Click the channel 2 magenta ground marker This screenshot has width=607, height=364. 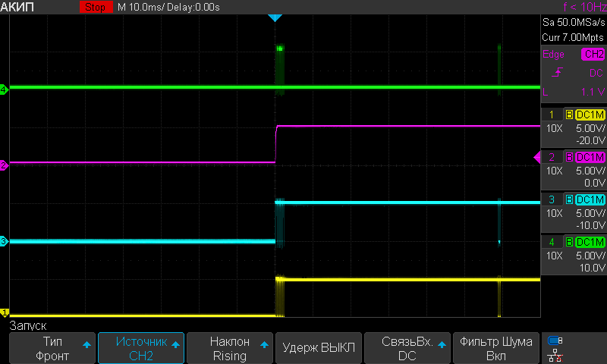[x=4, y=165]
